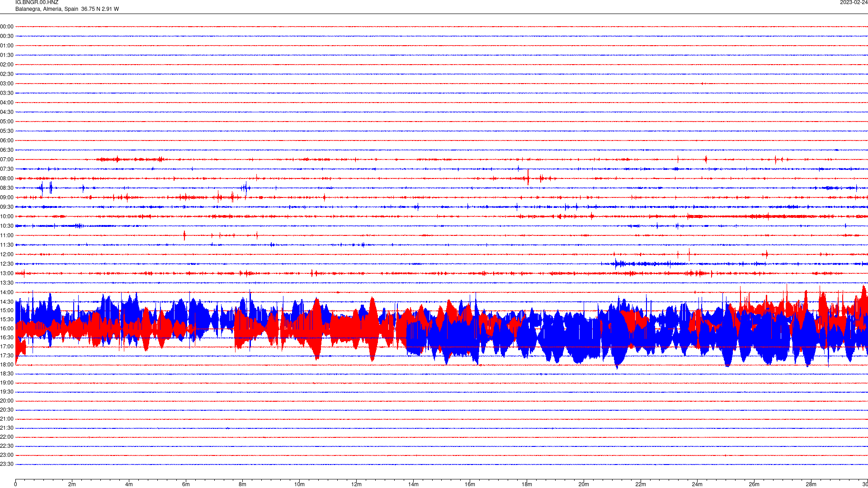Select the 23:00 trace time label

tap(7, 455)
